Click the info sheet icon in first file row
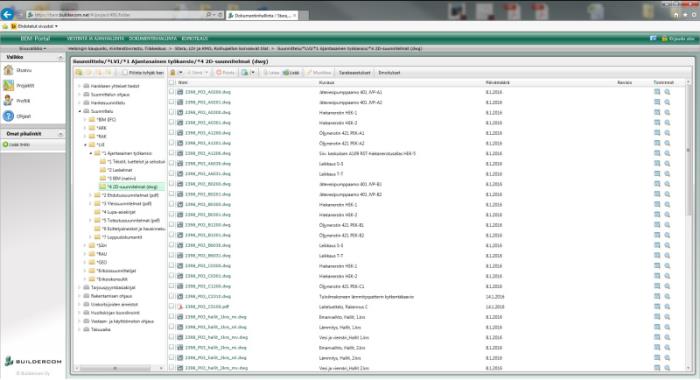This screenshot has width=700, height=380. pyautogui.click(x=657, y=92)
